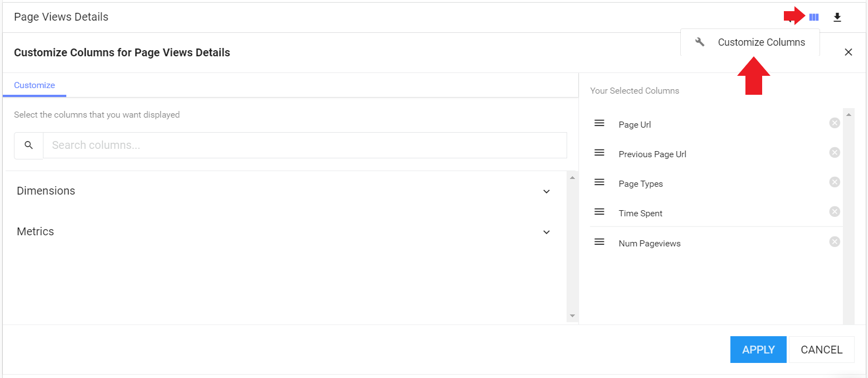Remove Previous Page Url column
Screen dimensions: 868x378
click(x=835, y=153)
